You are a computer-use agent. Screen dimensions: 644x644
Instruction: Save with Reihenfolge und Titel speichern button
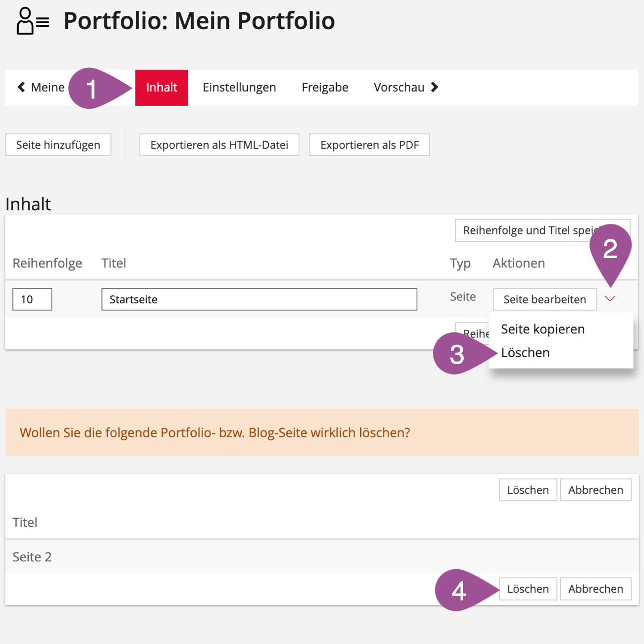525,230
